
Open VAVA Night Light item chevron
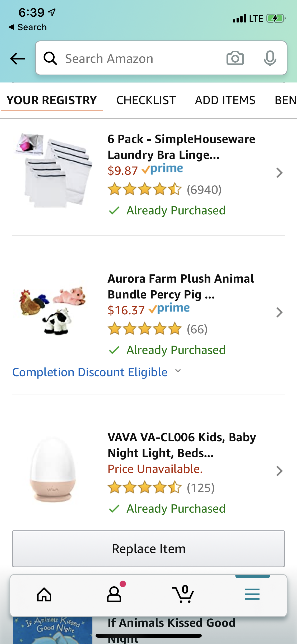tap(279, 471)
